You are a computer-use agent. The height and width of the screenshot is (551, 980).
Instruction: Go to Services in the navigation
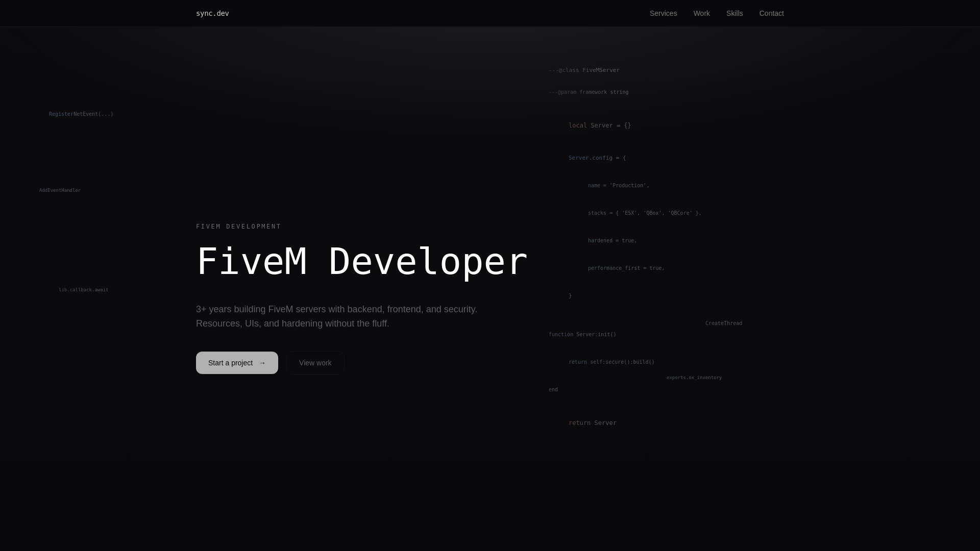(663, 13)
